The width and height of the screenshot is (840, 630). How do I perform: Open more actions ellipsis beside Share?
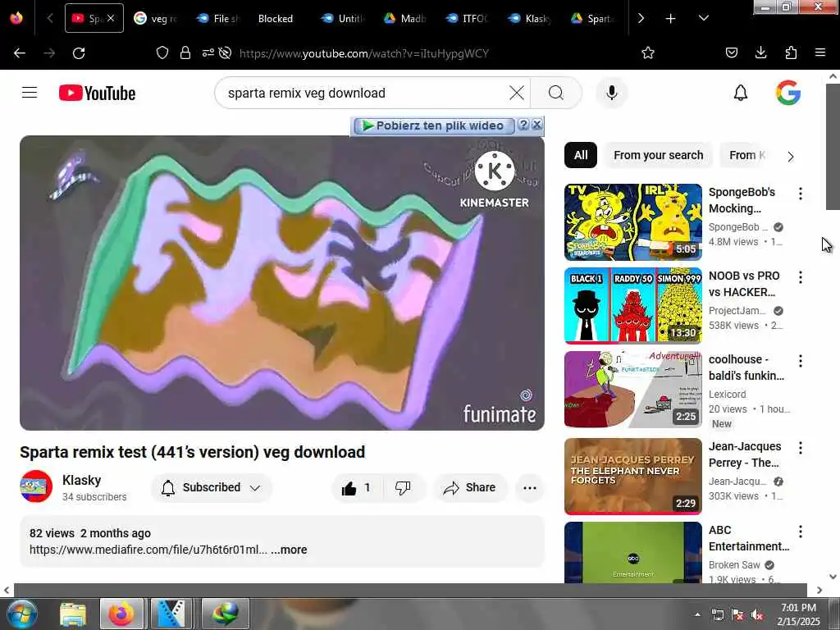coord(529,487)
